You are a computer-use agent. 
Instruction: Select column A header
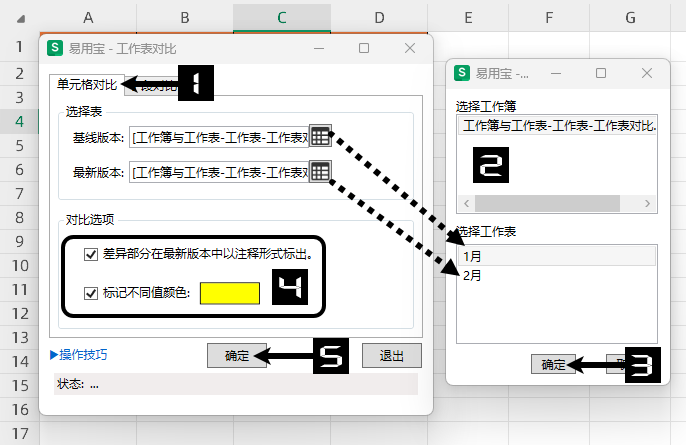tap(88, 18)
